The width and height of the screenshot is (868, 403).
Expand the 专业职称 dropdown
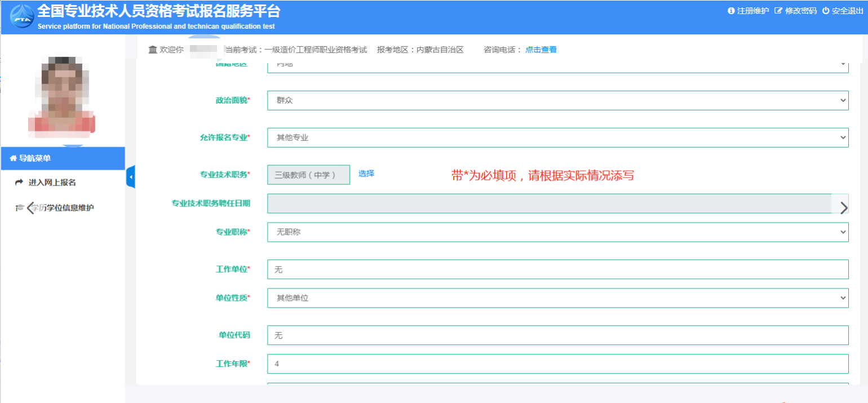coord(557,232)
